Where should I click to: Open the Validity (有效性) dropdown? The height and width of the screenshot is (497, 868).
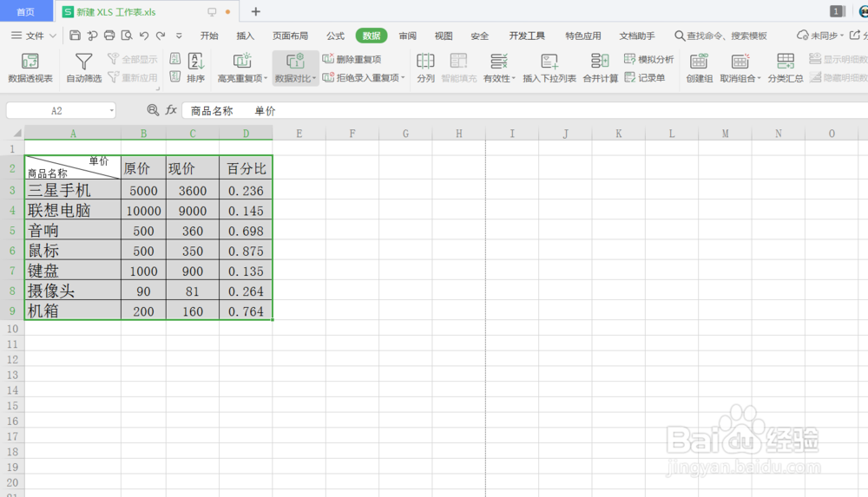coord(499,68)
